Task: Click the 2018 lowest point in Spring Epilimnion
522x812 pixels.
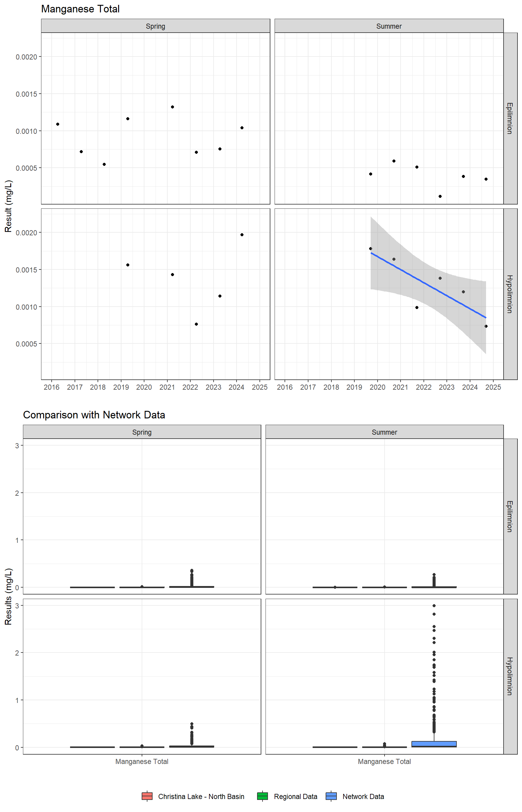Action: [104, 164]
